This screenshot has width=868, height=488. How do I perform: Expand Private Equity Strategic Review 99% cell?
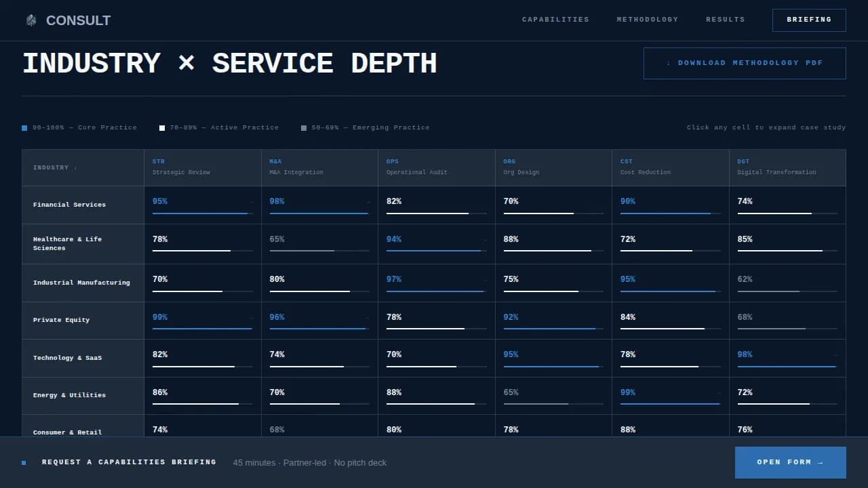[203, 321]
